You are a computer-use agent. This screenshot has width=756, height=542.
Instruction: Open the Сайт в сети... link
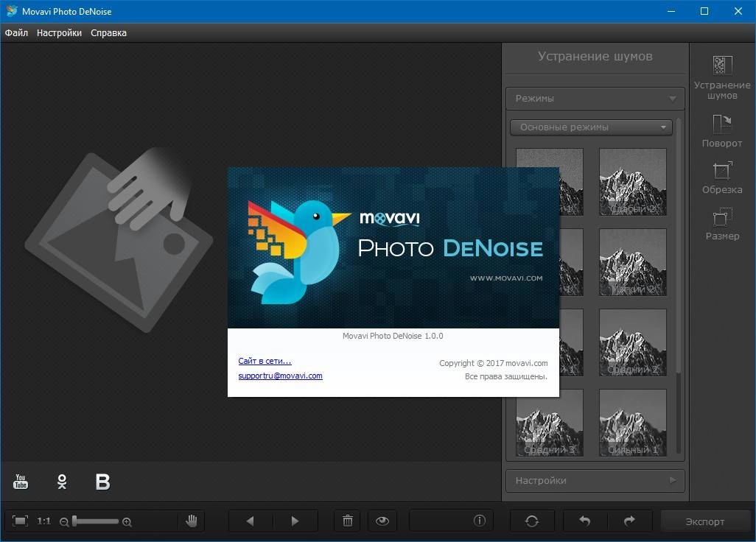point(265,361)
